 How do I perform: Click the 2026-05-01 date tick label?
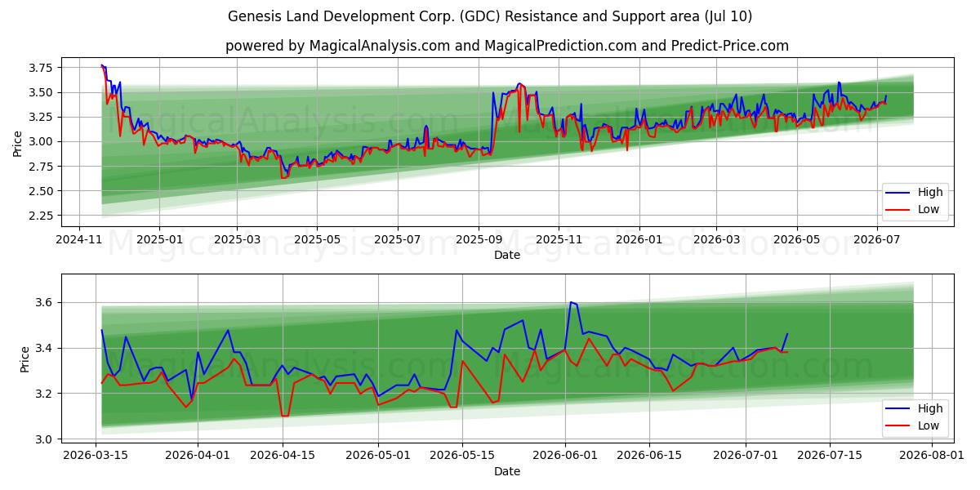tap(378, 457)
